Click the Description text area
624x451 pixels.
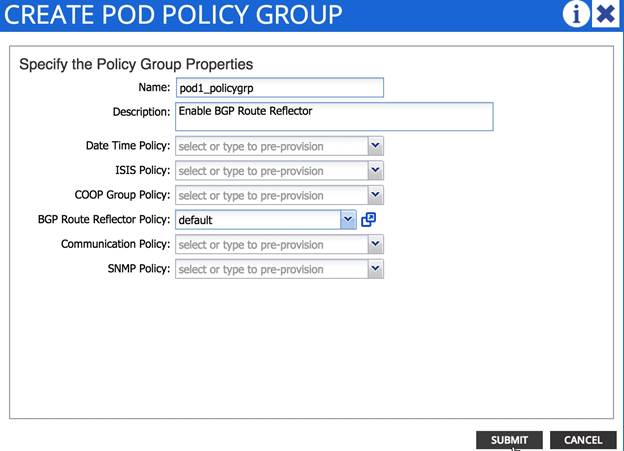(x=334, y=116)
